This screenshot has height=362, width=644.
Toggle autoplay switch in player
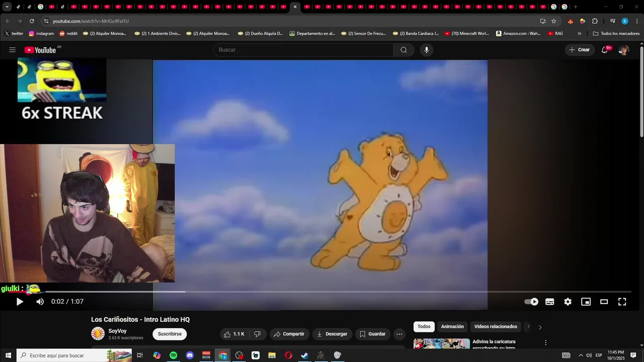coord(531,302)
